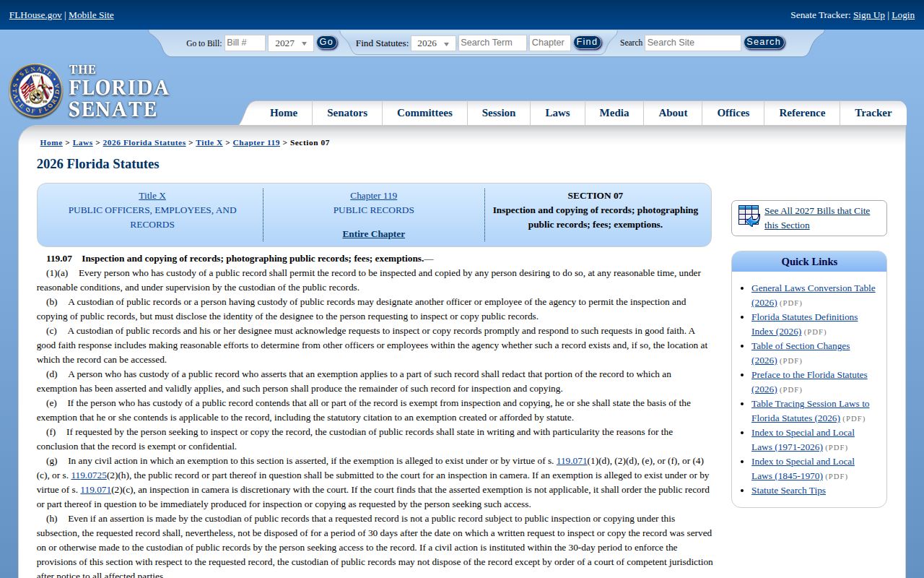Open the Home menu tab
The width and height of the screenshot is (924, 578).
284,113
